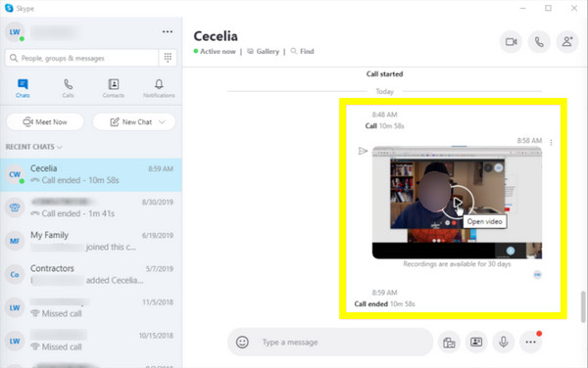Viewport: 588px width, 368px height.
Task: Expand the New Chat dropdown arrow
Action: click(x=162, y=122)
